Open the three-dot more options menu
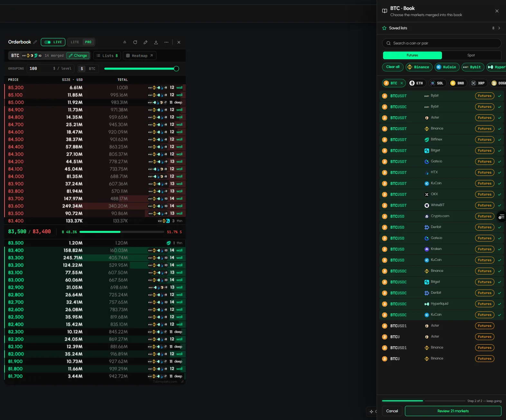The image size is (506, 420). tap(166, 42)
